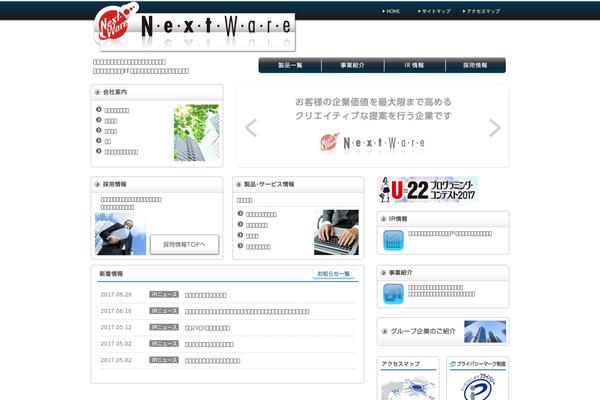This screenshot has width=600, height=400.
Task: Open the 採用情報 panel heading
Action: 115,184
